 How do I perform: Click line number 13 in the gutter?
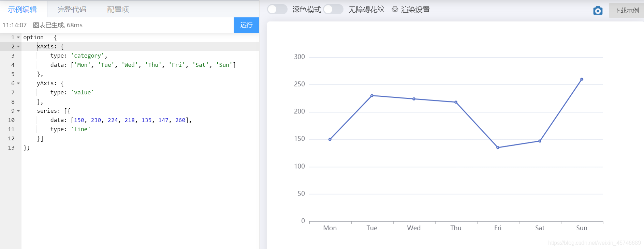(11, 147)
